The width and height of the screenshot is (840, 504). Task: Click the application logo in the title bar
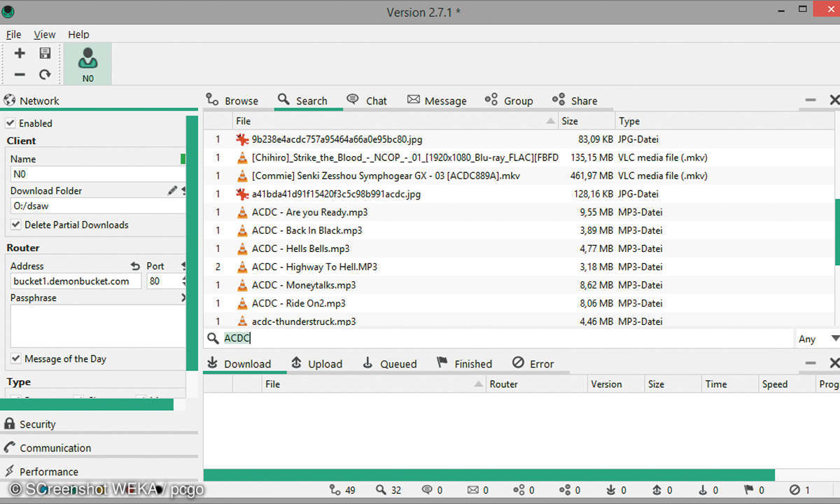pyautogui.click(x=8, y=11)
